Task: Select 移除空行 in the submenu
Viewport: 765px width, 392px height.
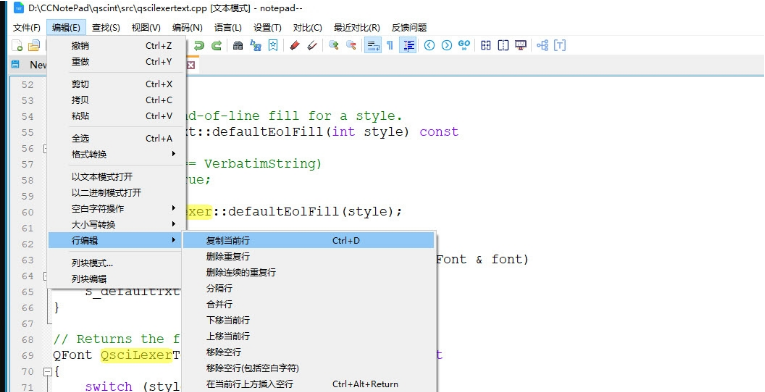Action: [308, 352]
